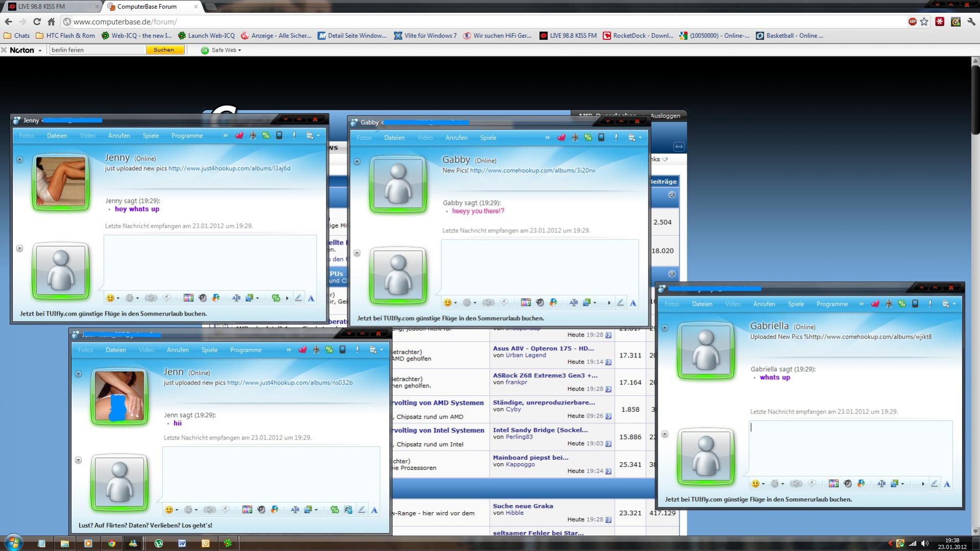Click phone icon in Gabby chat toolbar
This screenshot has height=551, width=980.
click(601, 138)
